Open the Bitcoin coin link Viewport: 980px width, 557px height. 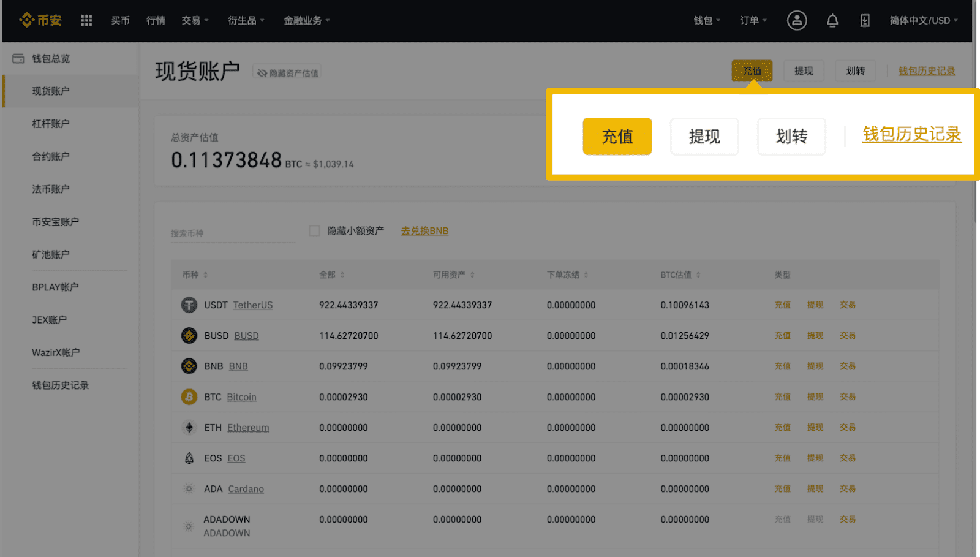pyautogui.click(x=241, y=397)
